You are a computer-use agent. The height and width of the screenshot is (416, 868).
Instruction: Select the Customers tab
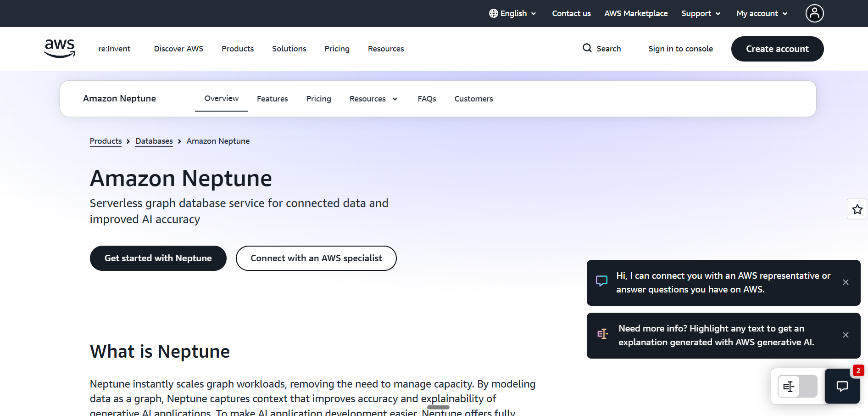click(473, 99)
